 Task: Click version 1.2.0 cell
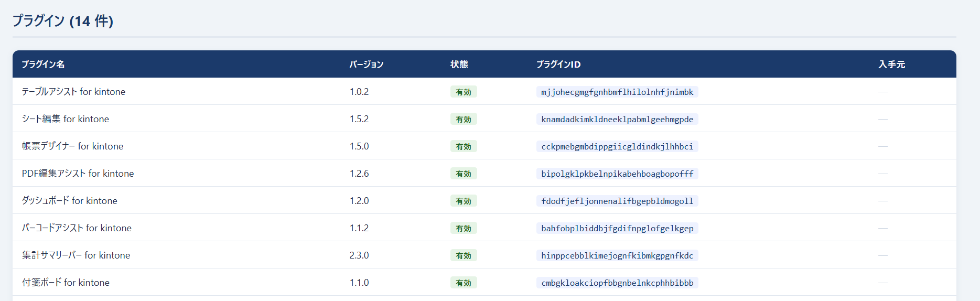[x=359, y=201]
